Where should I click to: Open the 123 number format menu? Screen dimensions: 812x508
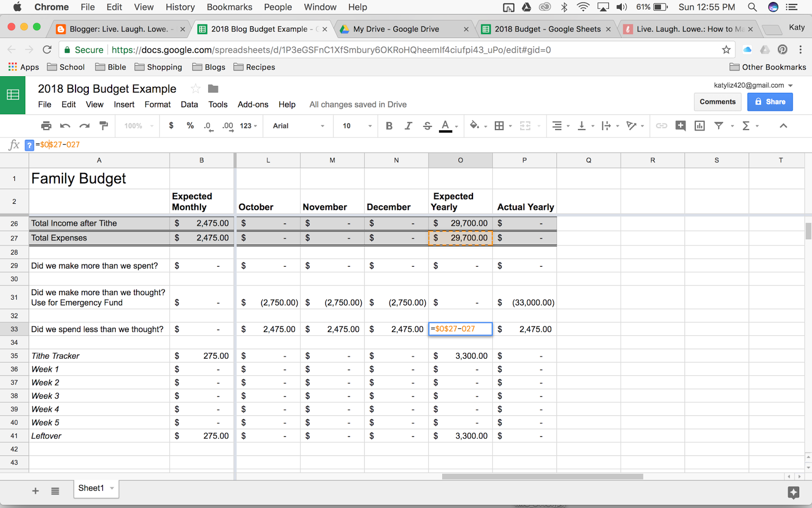click(247, 125)
